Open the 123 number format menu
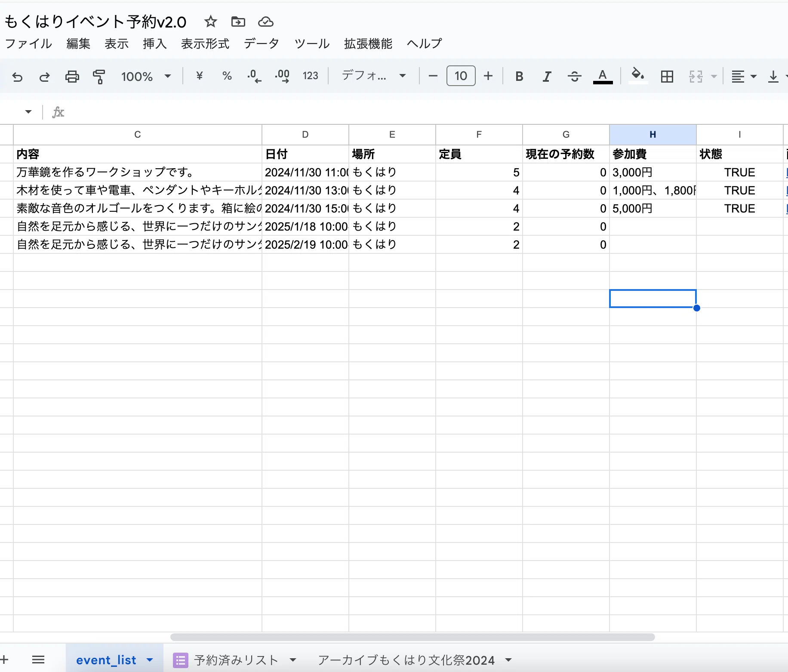The height and width of the screenshot is (672, 788). (x=310, y=76)
